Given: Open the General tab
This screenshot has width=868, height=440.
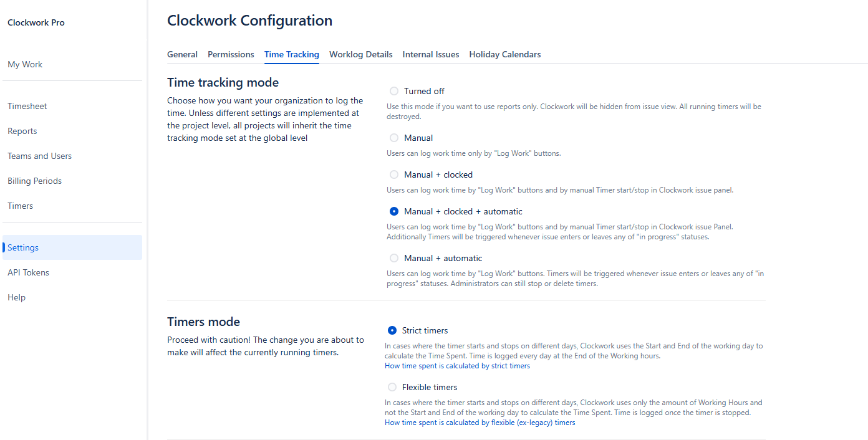Looking at the screenshot, I should [182, 54].
